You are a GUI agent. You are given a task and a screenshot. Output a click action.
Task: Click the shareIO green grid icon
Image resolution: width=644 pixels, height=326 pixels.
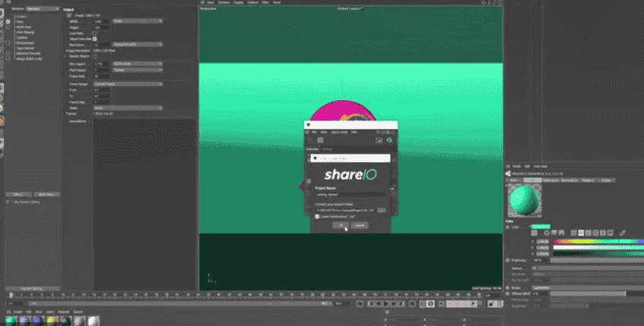[x=320, y=140]
